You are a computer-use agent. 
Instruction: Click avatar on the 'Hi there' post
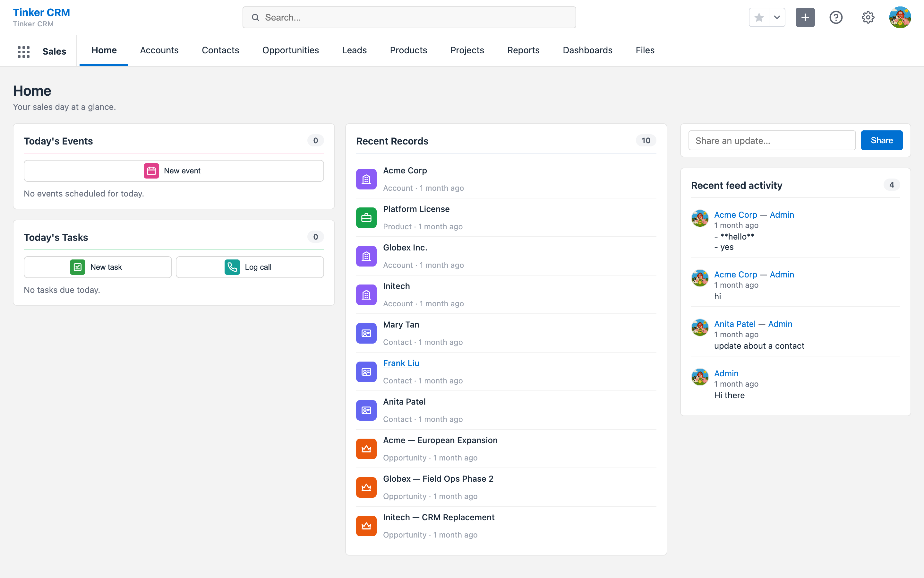click(699, 377)
